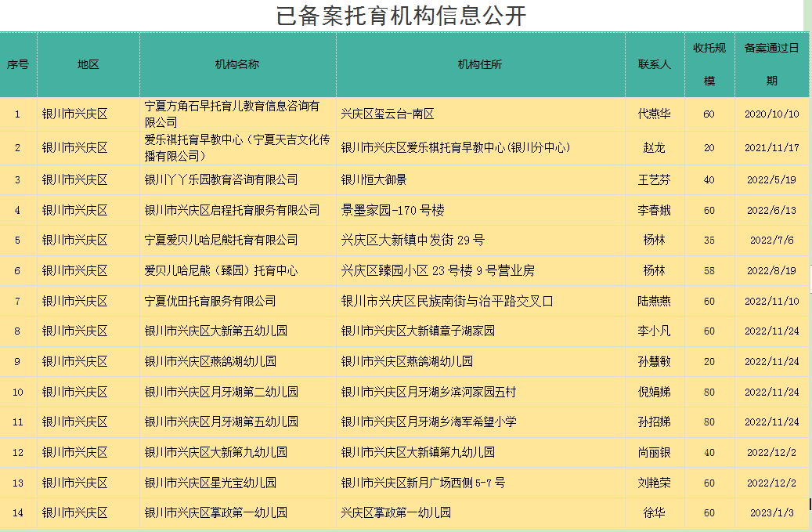Select the date cell 2023/1/3
Viewport: 812px width, 532px height.
pos(771,513)
